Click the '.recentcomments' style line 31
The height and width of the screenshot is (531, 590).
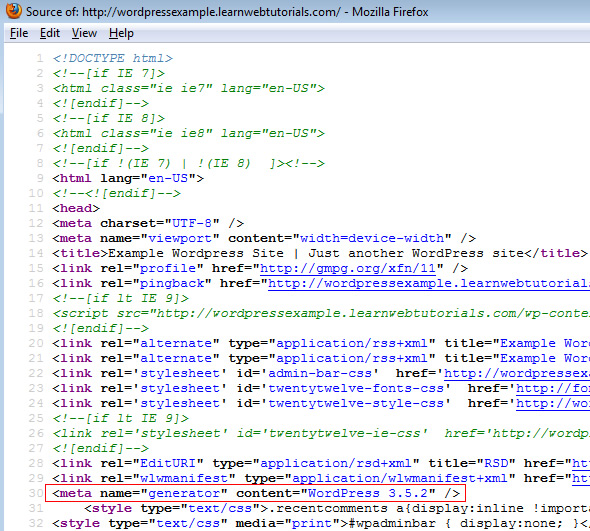coord(337,508)
